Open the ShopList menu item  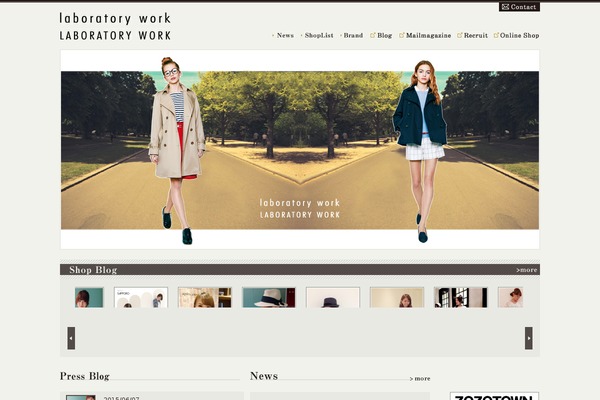pos(319,35)
